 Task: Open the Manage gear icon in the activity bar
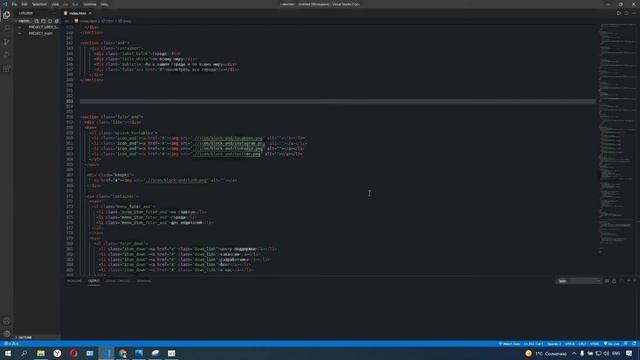pyautogui.click(x=7, y=334)
